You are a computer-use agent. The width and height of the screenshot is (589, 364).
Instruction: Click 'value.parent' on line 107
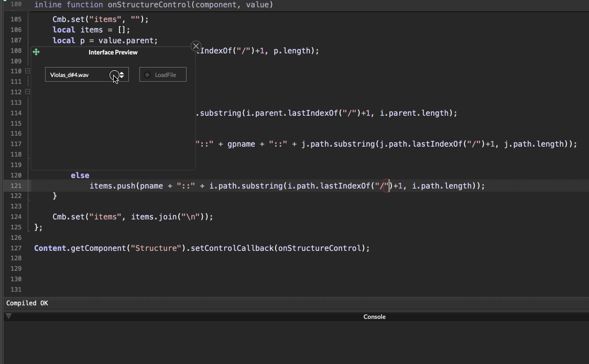coord(126,40)
